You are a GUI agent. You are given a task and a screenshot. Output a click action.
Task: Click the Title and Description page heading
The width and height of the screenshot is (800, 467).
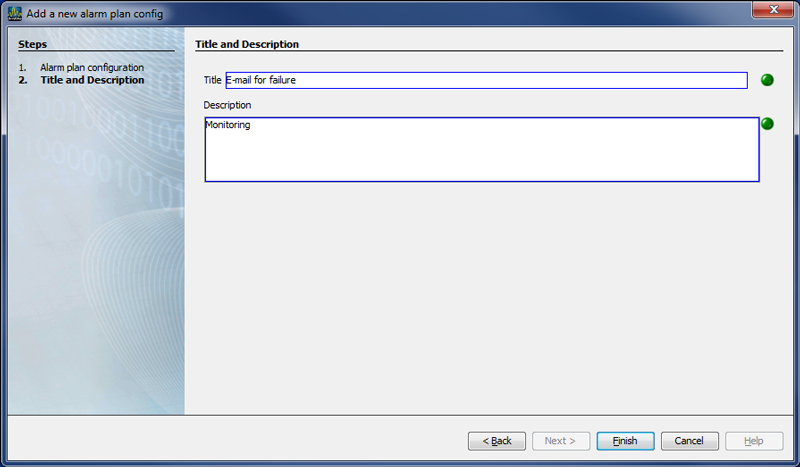point(247,44)
